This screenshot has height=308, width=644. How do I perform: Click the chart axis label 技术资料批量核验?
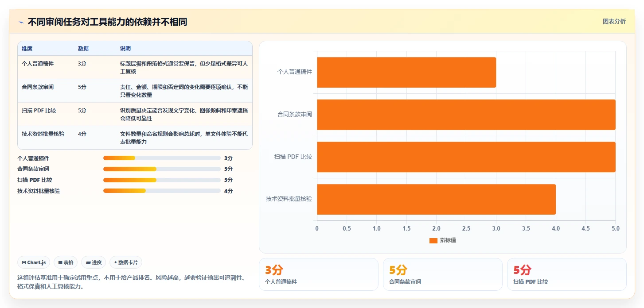pyautogui.click(x=289, y=199)
